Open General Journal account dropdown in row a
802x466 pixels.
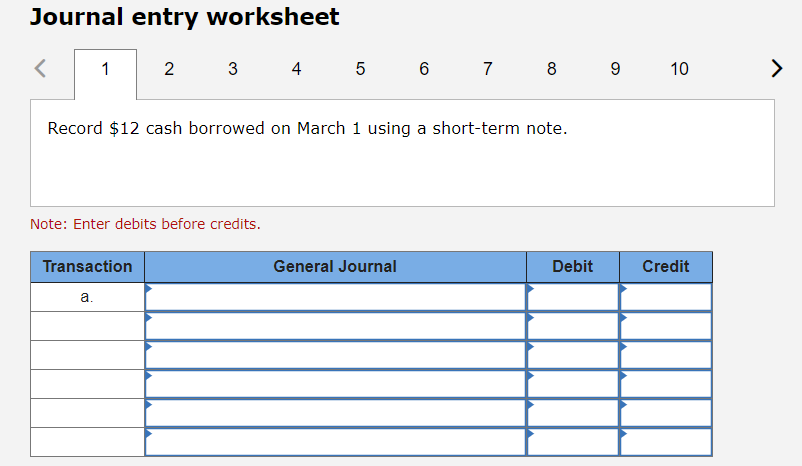pos(336,297)
